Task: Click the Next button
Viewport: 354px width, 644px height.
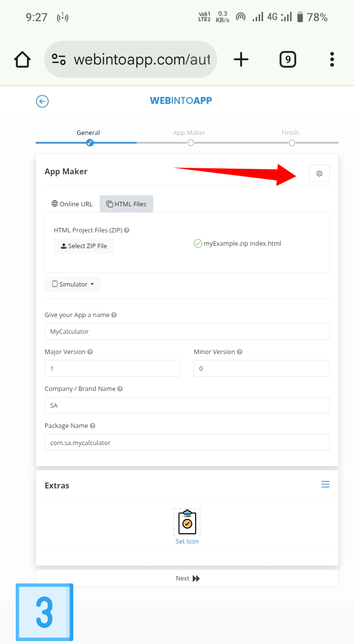Action: pyautogui.click(x=187, y=579)
